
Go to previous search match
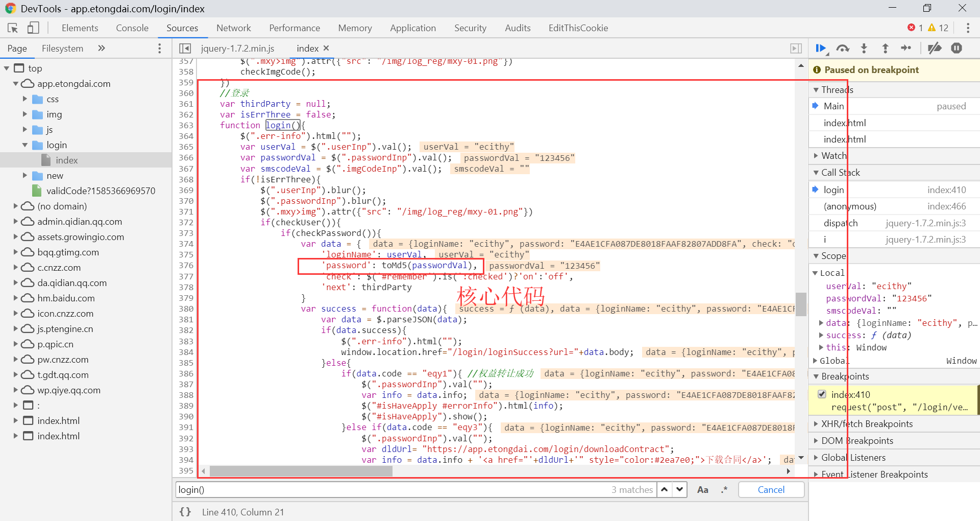click(664, 489)
